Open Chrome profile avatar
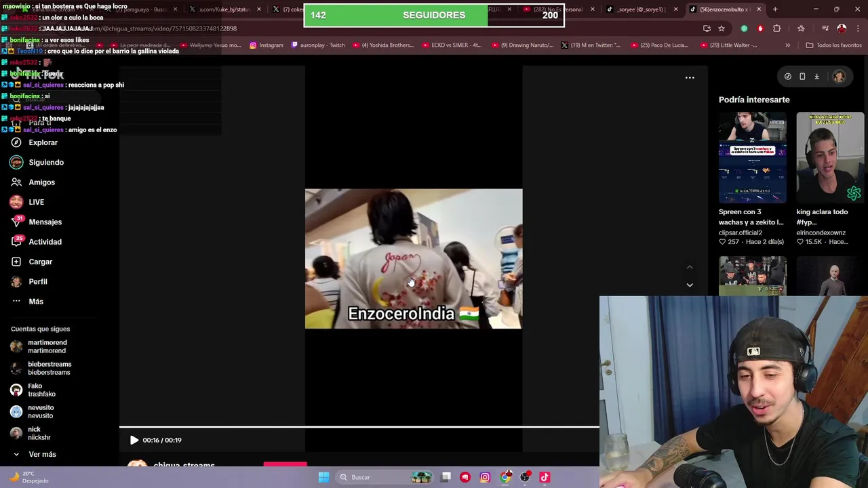 (842, 28)
